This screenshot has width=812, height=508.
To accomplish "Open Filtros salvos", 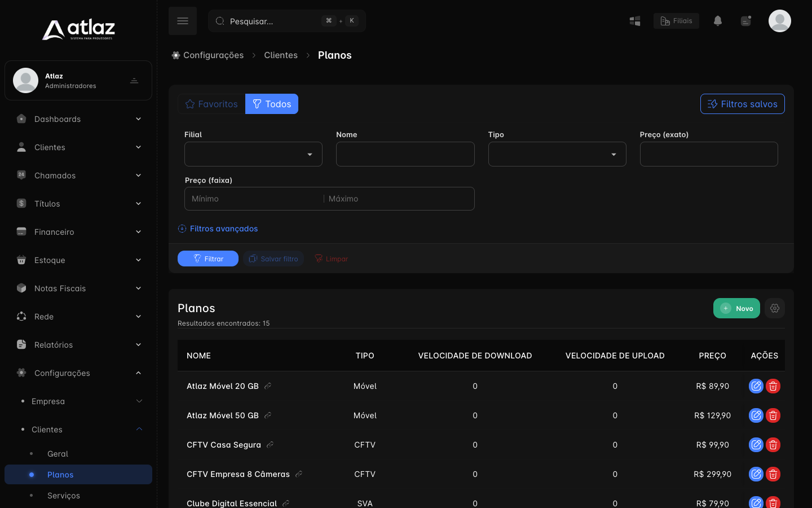I will coord(743,104).
